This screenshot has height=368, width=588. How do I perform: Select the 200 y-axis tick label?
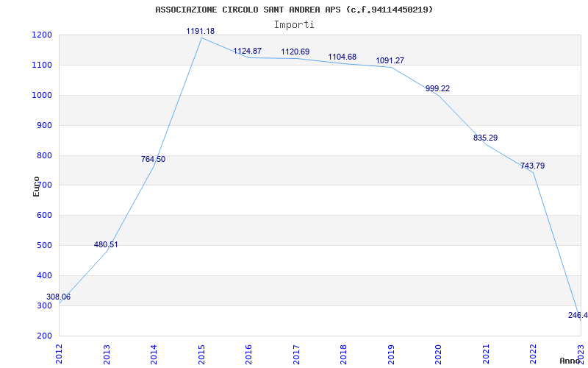(44, 336)
